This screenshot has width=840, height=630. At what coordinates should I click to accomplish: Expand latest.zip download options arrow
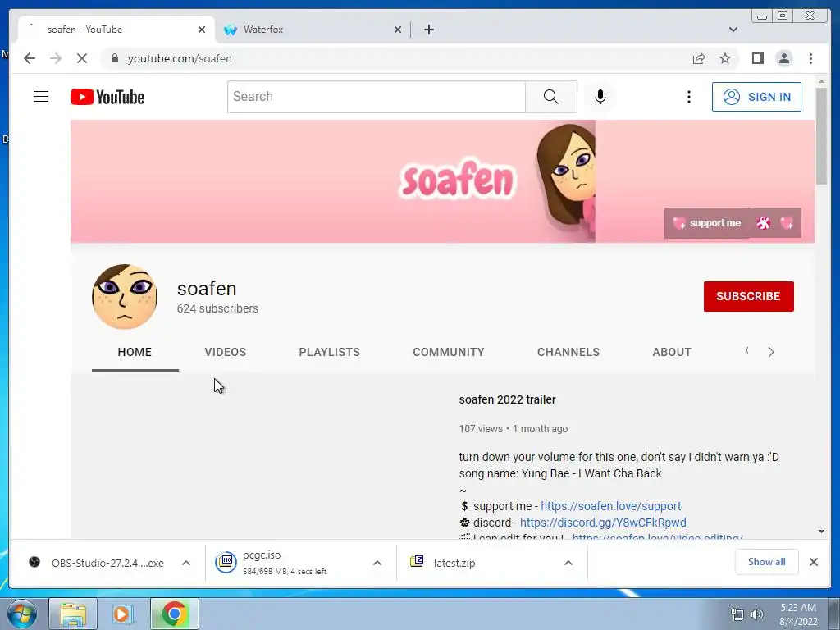click(x=568, y=563)
